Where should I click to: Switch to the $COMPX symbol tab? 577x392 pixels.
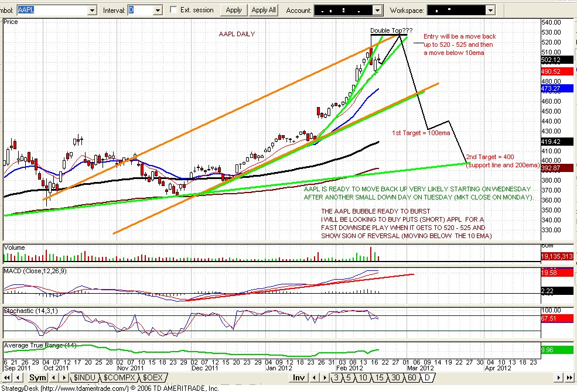click(x=120, y=378)
